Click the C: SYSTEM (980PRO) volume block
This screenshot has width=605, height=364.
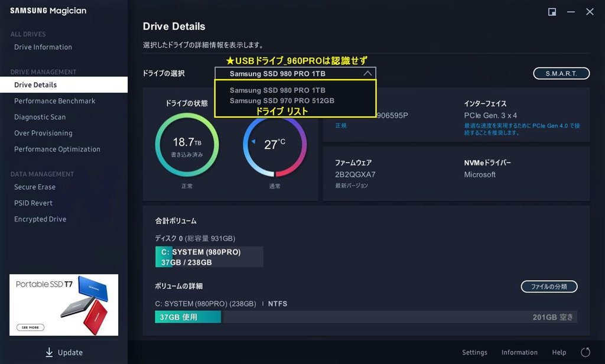pyautogui.click(x=209, y=257)
